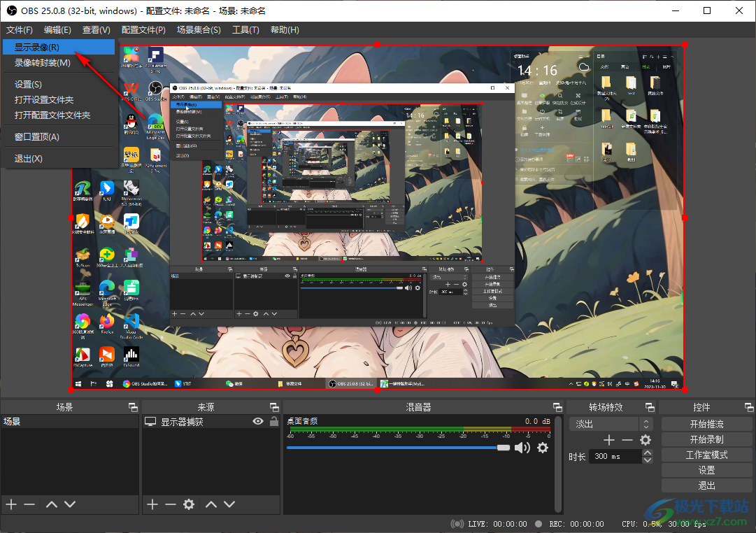Open source properties gear icon
The image size is (756, 533).
pos(189,504)
